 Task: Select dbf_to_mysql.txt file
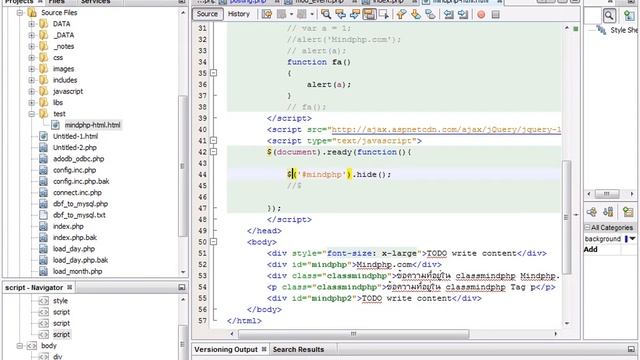pos(79,215)
